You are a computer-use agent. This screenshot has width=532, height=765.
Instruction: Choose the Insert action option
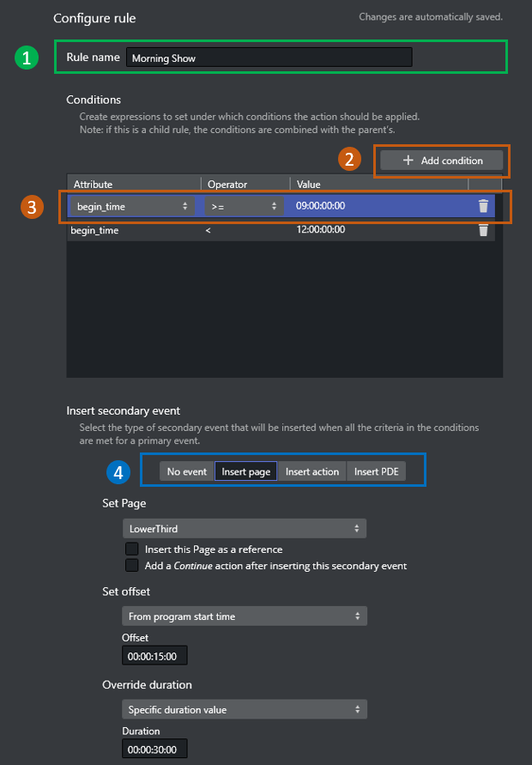point(312,471)
